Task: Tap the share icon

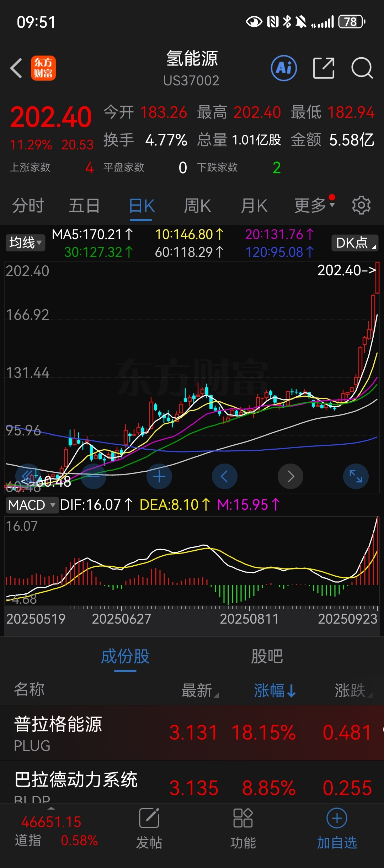Action: click(324, 68)
